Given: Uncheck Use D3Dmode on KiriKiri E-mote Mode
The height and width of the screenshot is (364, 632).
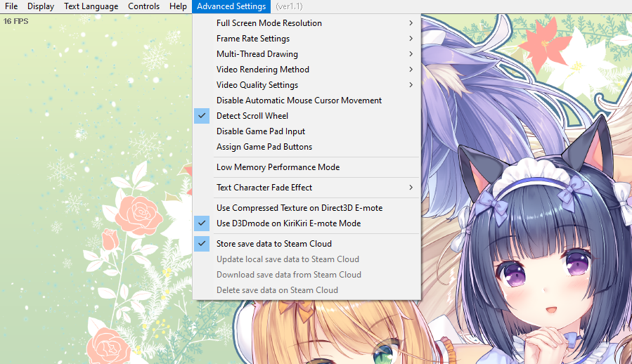Looking at the screenshot, I should coord(288,223).
